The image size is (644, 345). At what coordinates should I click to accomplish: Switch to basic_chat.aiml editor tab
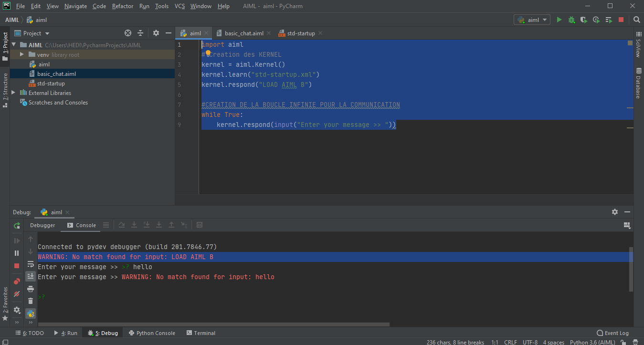pyautogui.click(x=244, y=33)
